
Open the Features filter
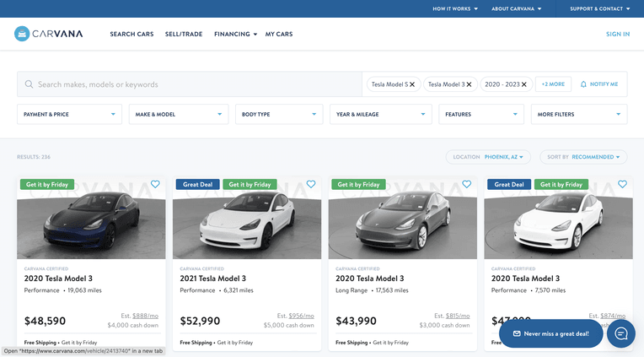pos(481,114)
